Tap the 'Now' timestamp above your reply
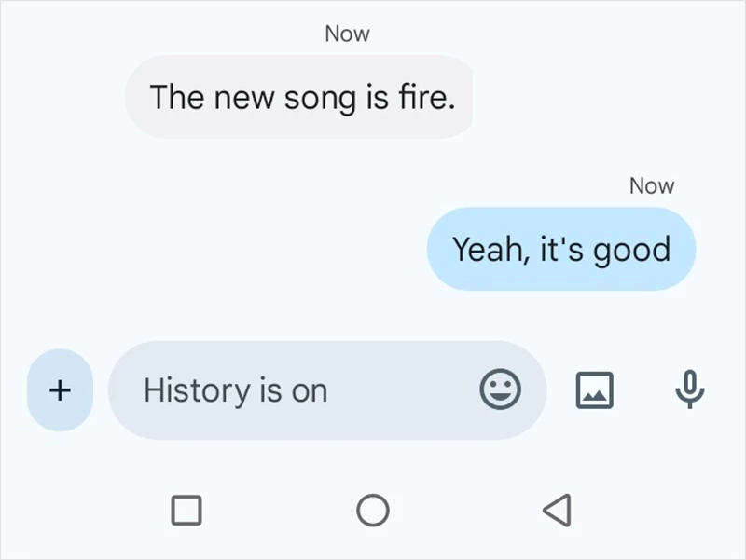Image resolution: width=746 pixels, height=560 pixels. [x=652, y=185]
